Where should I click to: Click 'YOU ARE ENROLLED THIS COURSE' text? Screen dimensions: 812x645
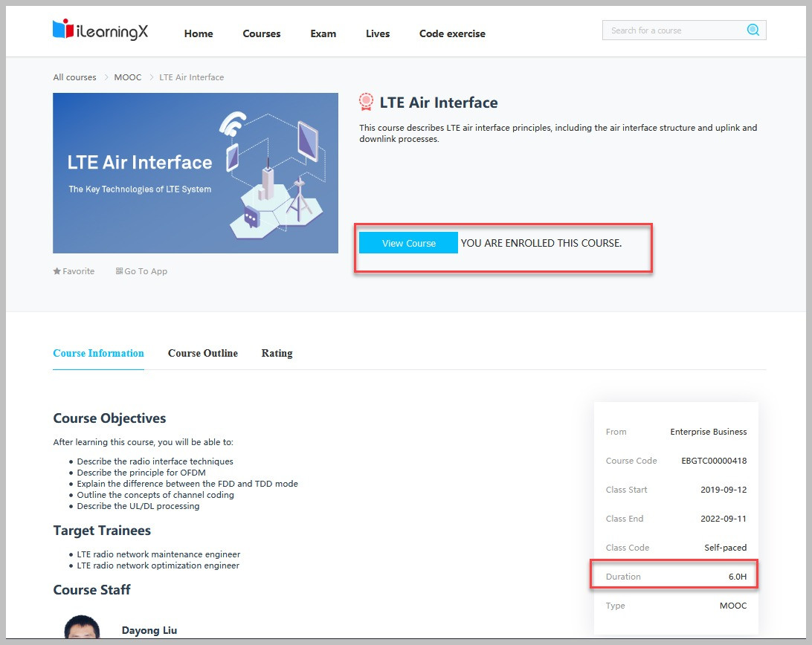tap(541, 243)
